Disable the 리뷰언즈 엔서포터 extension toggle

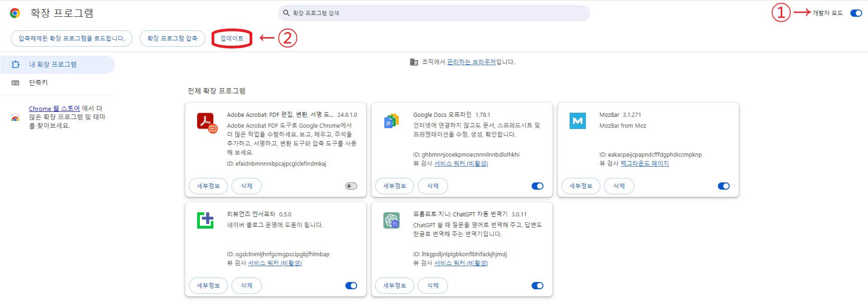(351, 286)
